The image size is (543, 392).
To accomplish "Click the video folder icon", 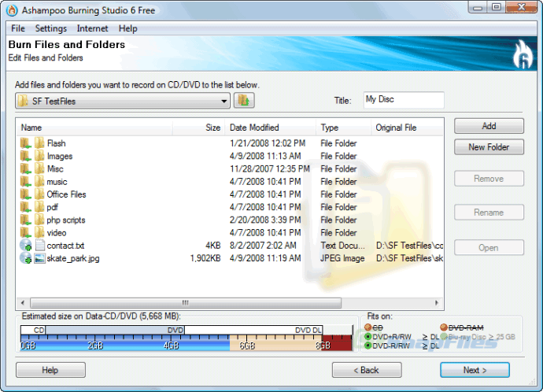I will click(39, 233).
